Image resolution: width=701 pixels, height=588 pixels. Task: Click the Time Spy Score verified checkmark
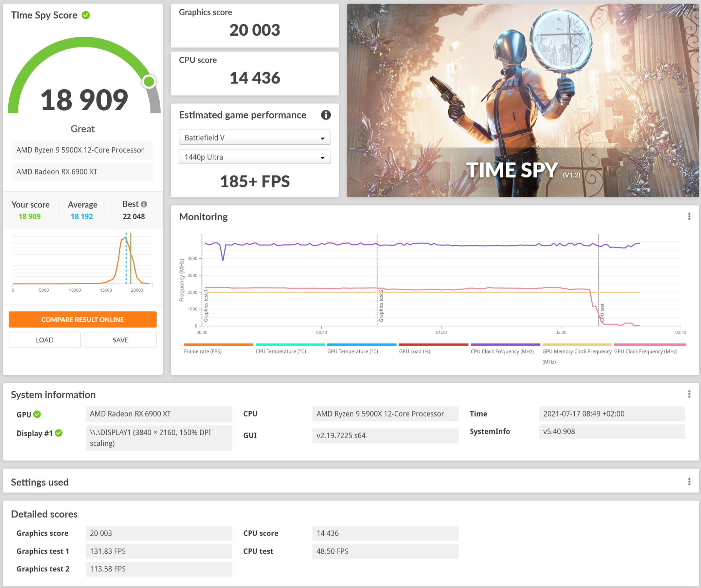click(86, 15)
